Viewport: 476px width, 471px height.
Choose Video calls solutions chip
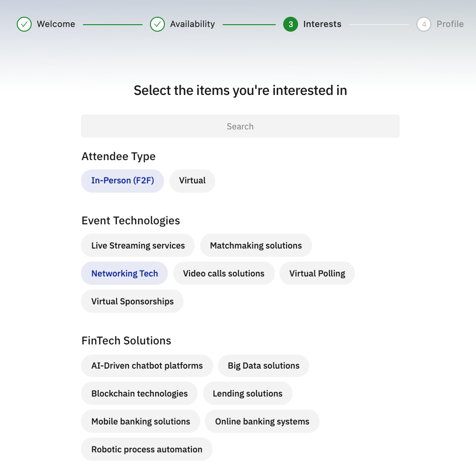(224, 273)
